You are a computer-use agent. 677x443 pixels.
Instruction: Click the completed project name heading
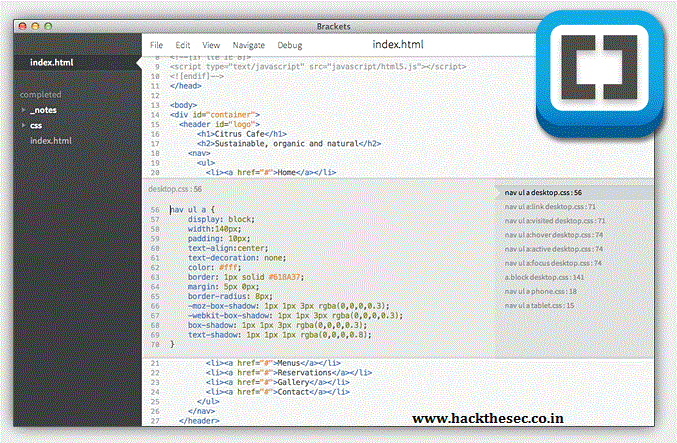(x=41, y=95)
